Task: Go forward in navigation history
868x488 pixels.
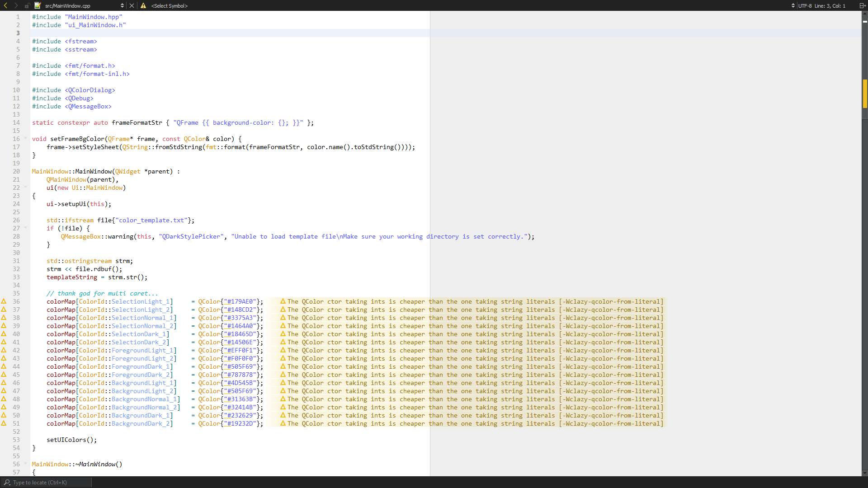Action: [16, 5]
